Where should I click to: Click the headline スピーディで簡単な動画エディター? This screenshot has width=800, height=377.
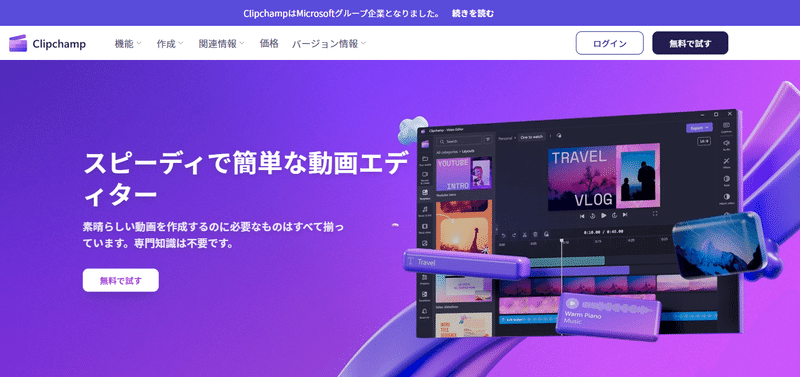pos(245,178)
